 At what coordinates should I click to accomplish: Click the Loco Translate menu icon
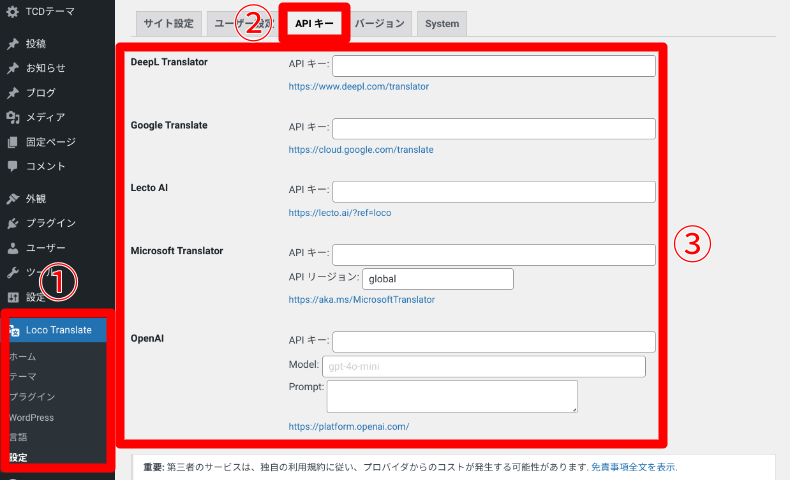[15, 330]
